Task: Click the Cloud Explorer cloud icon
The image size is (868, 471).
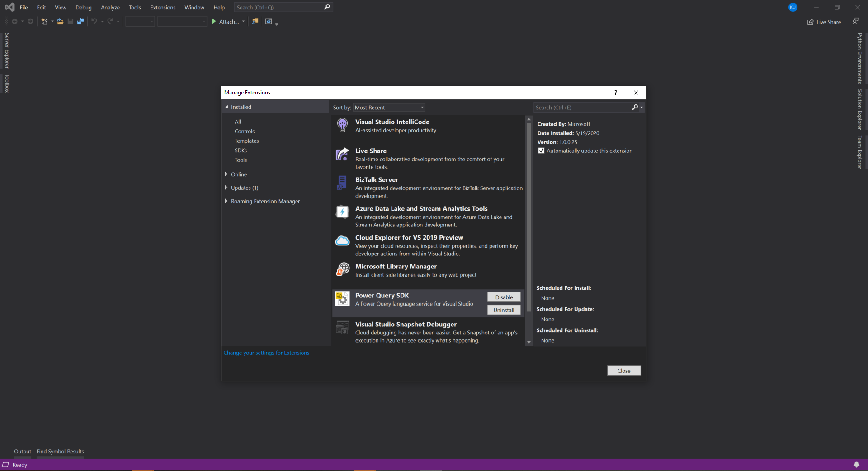Action: pyautogui.click(x=342, y=241)
